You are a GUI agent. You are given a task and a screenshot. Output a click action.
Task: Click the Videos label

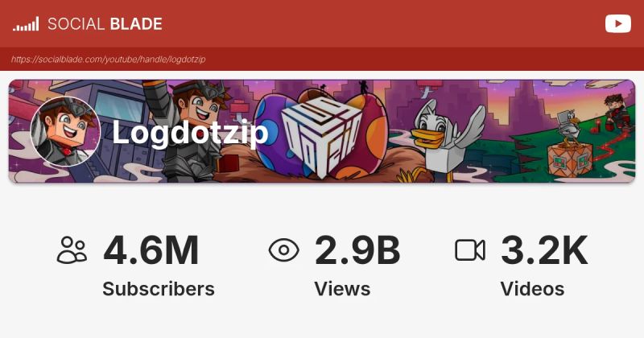tap(532, 289)
